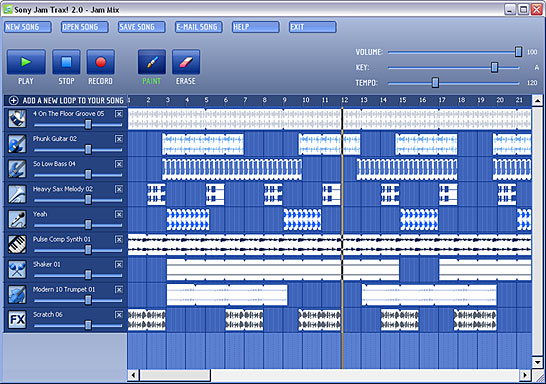Click the first So Low Bass 04 clip

[232, 169]
